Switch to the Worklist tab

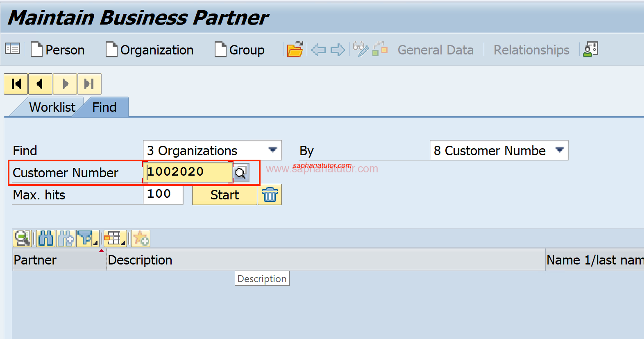point(52,107)
